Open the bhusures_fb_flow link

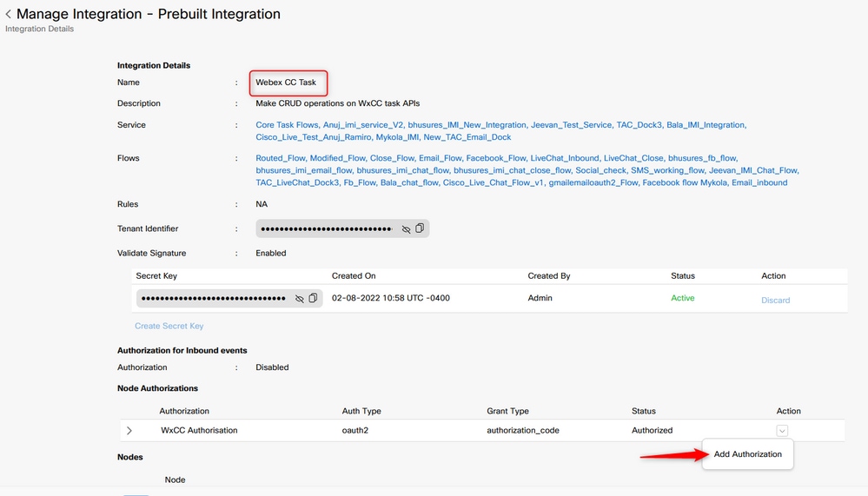pos(703,158)
